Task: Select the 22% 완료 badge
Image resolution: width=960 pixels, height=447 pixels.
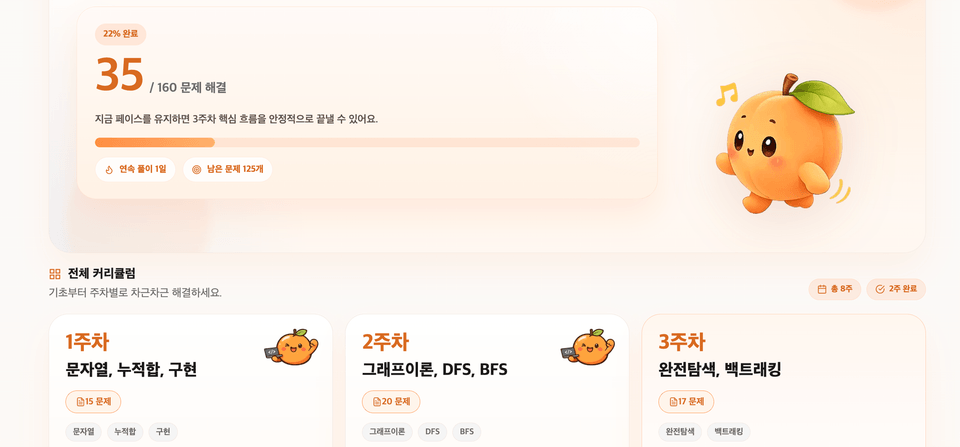Action: point(121,34)
